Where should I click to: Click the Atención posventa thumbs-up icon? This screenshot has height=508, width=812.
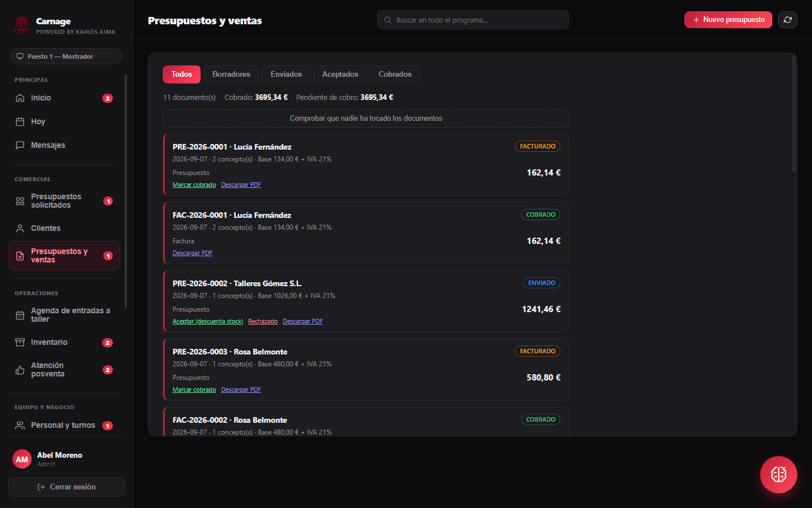pos(20,370)
